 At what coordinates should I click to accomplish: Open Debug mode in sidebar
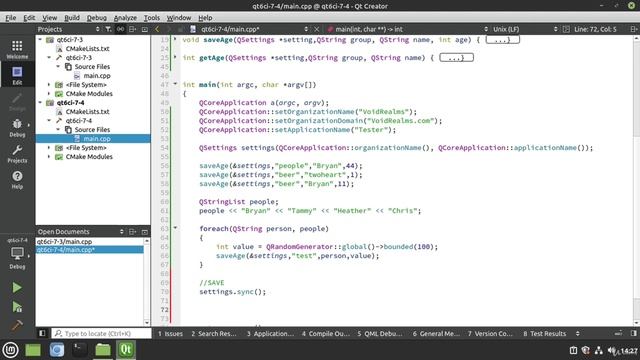point(17,127)
